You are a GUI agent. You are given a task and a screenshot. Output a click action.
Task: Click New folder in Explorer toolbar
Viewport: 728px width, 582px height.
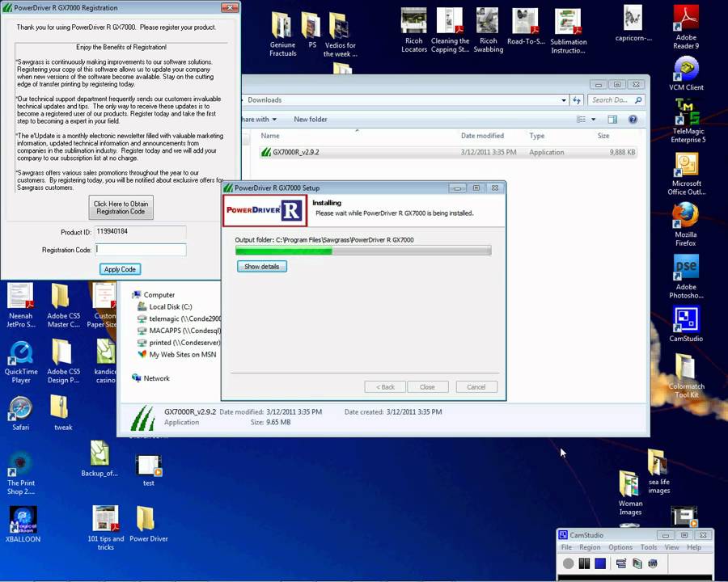pyautogui.click(x=310, y=120)
